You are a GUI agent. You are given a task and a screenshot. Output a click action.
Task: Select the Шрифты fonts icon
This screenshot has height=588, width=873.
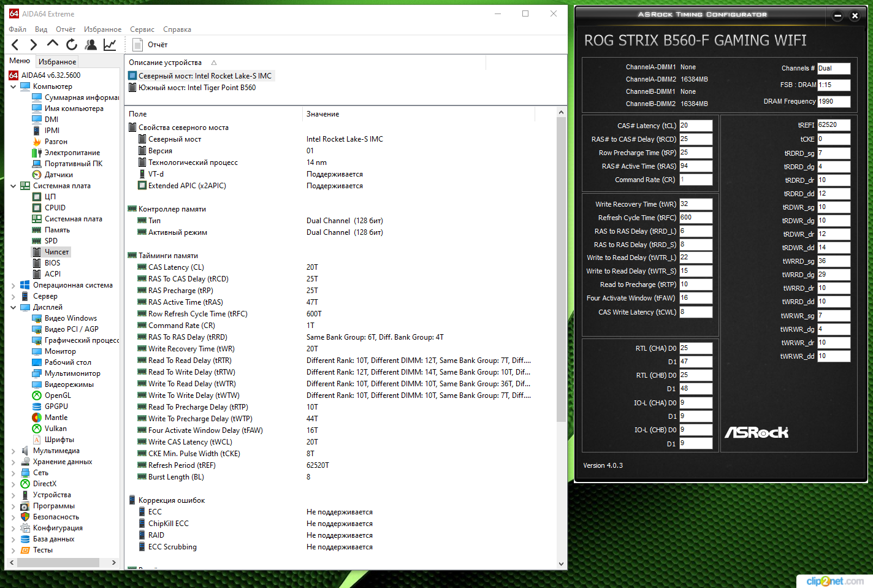point(37,440)
